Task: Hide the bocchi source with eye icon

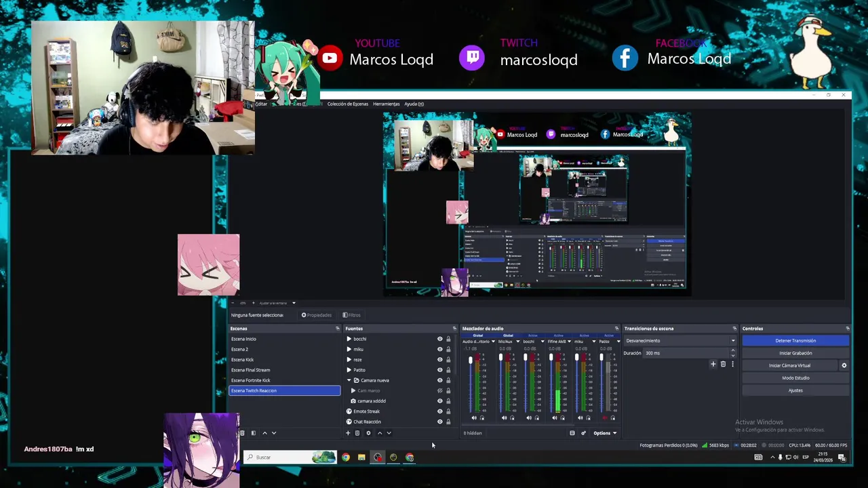Action: 439,339
